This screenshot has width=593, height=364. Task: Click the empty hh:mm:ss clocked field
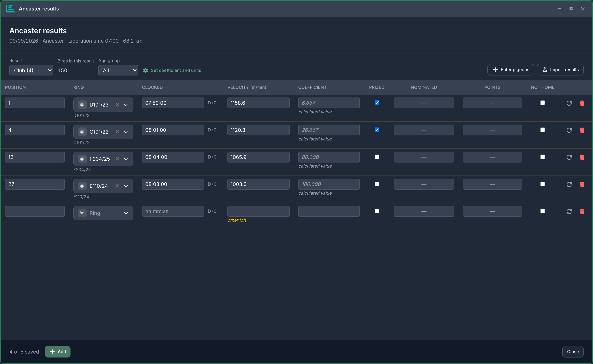(173, 211)
